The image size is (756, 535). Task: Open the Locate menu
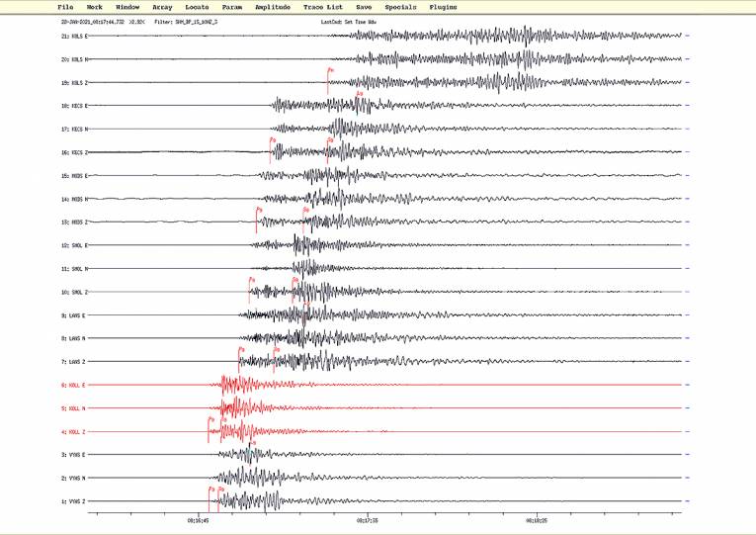click(x=197, y=7)
